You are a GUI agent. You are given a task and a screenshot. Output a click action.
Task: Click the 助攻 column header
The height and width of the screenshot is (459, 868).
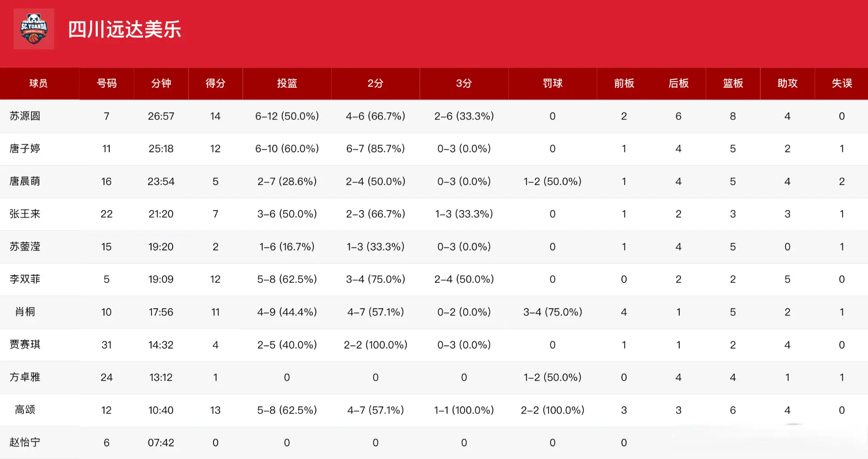(x=787, y=83)
